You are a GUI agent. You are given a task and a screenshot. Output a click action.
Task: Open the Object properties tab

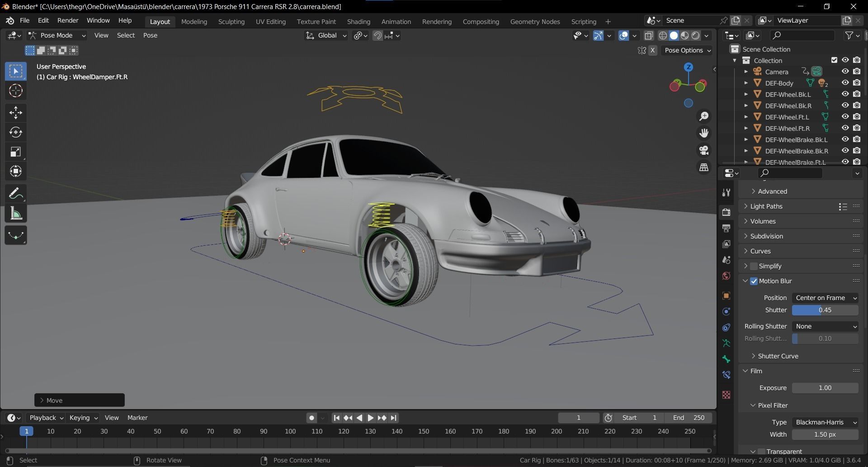(726, 296)
